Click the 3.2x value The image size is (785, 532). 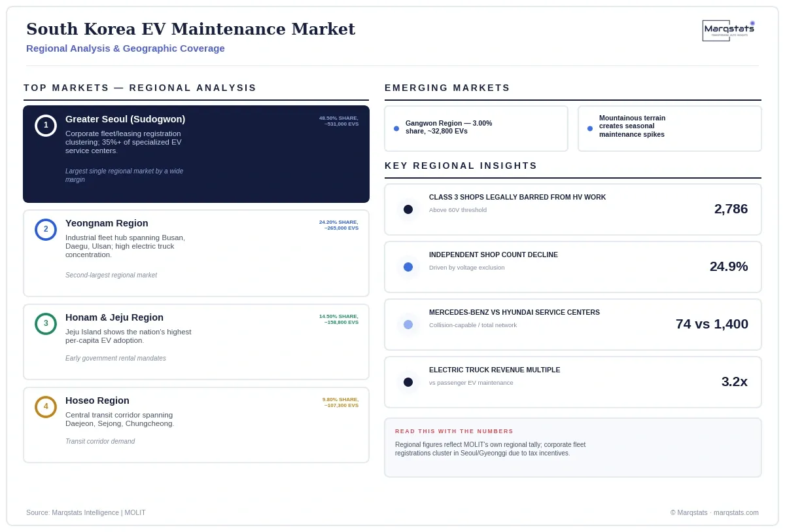point(735,381)
